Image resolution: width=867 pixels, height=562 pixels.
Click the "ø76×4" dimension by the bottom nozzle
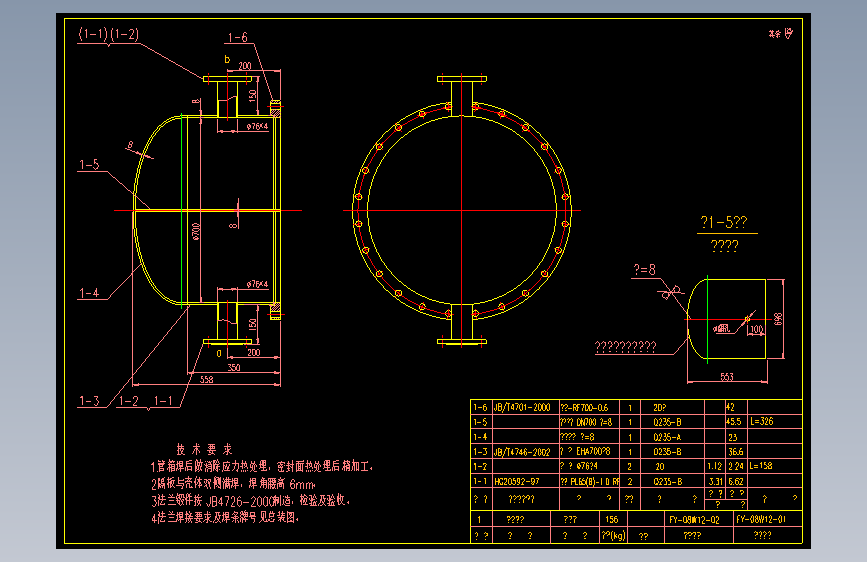pyautogui.click(x=257, y=284)
